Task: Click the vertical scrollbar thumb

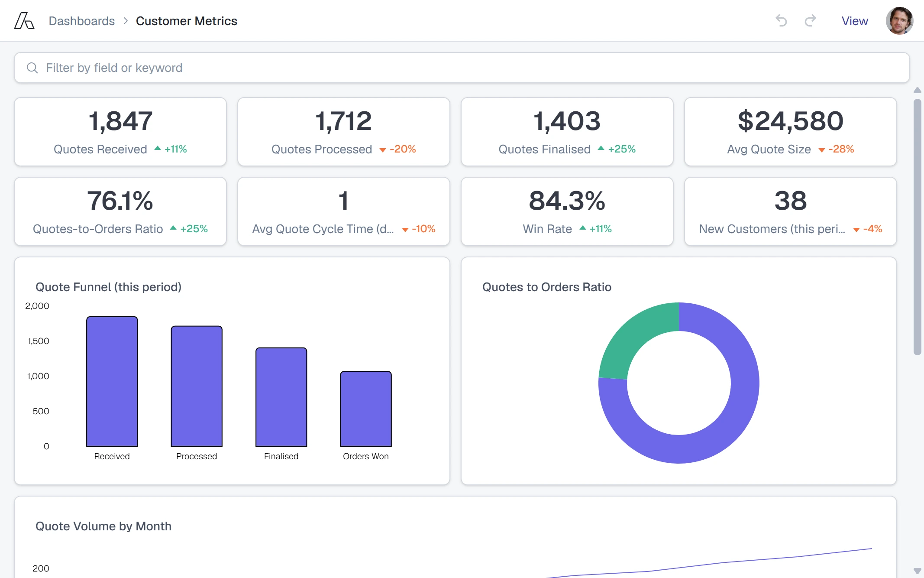Action: point(918,227)
